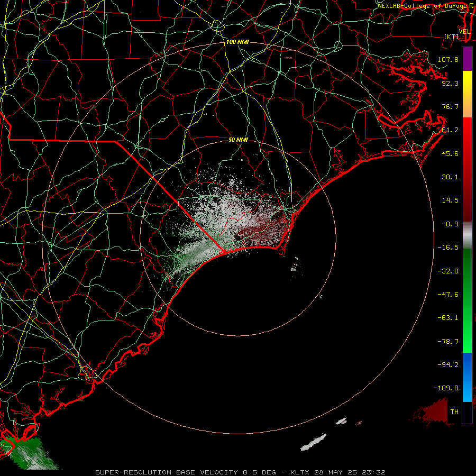476x476 pixels.
Task: Click the NEXLAB-College of DuPage label
Action: coord(423,6)
